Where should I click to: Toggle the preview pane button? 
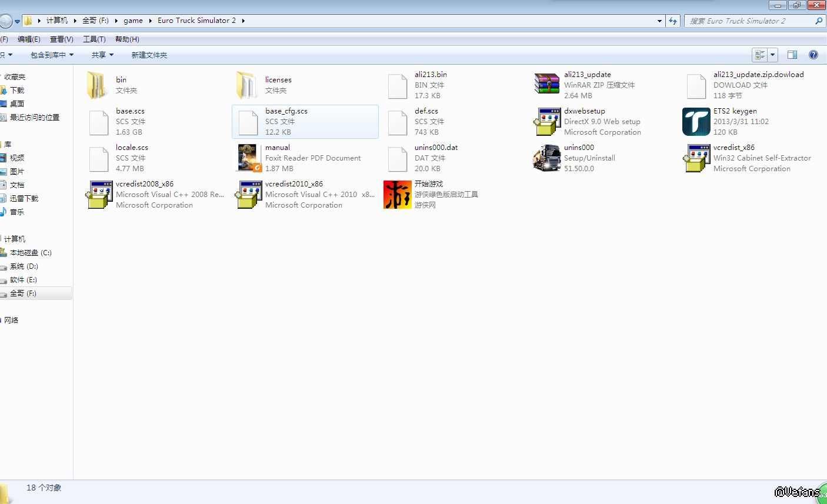click(x=792, y=55)
